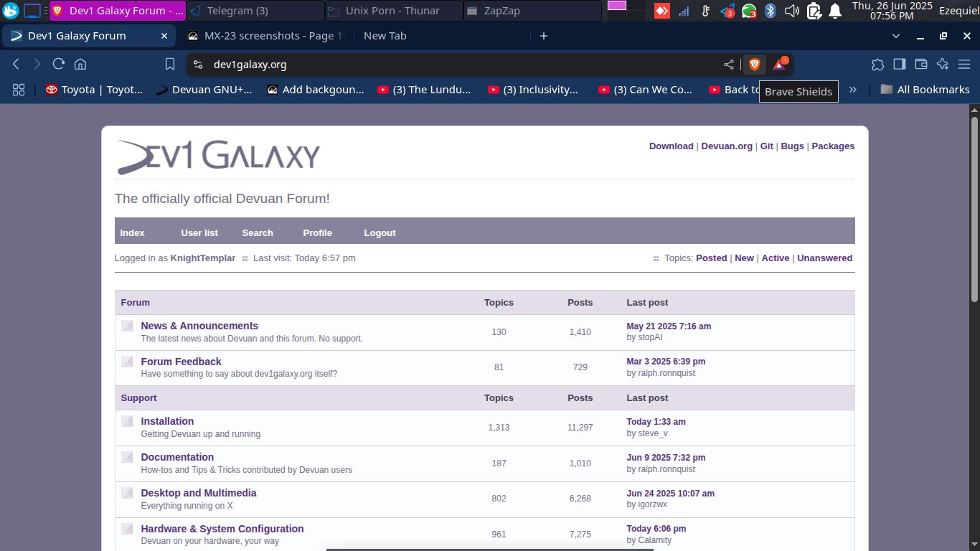Open the News & Announcements forum
This screenshot has height=551, width=980.
point(199,326)
